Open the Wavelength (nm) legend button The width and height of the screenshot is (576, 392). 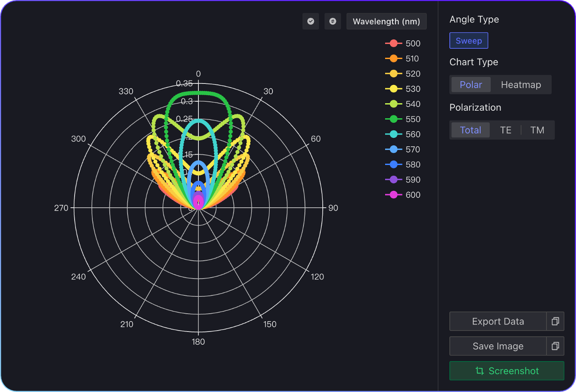pyautogui.click(x=387, y=22)
